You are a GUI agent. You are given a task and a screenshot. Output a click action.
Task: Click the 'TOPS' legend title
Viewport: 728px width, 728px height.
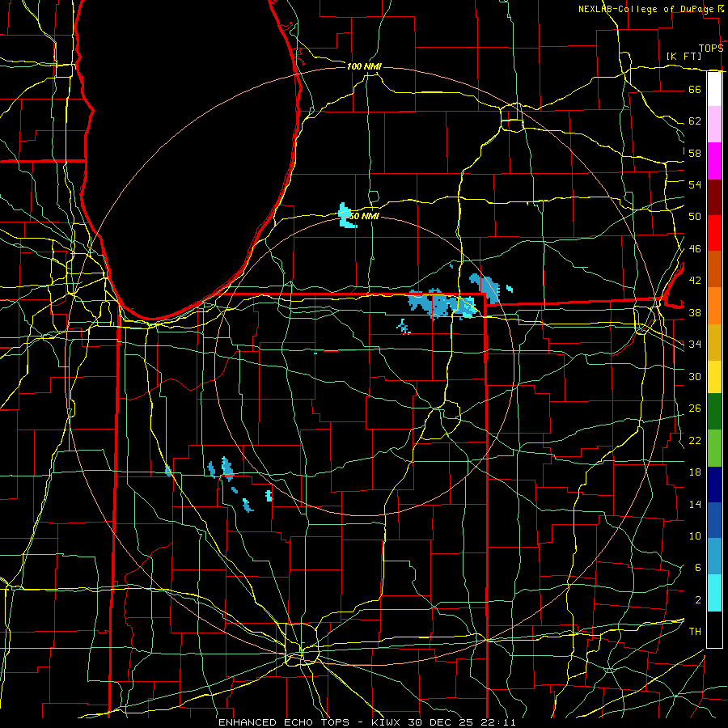tap(711, 48)
